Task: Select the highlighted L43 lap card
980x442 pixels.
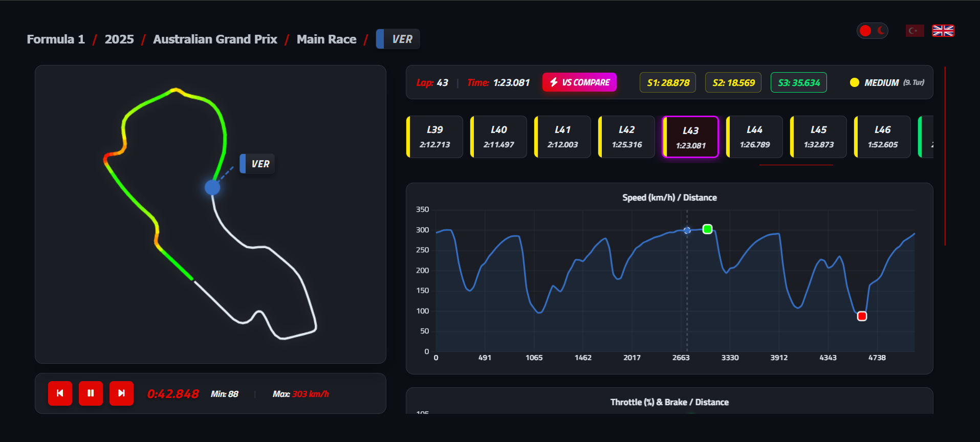Action: [690, 137]
